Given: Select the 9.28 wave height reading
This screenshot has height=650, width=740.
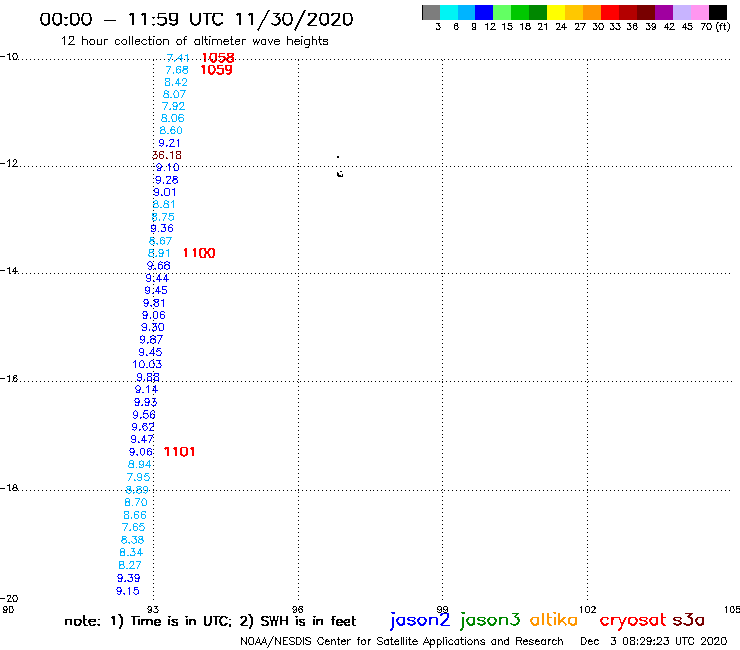Looking at the screenshot, I should coord(167,180).
